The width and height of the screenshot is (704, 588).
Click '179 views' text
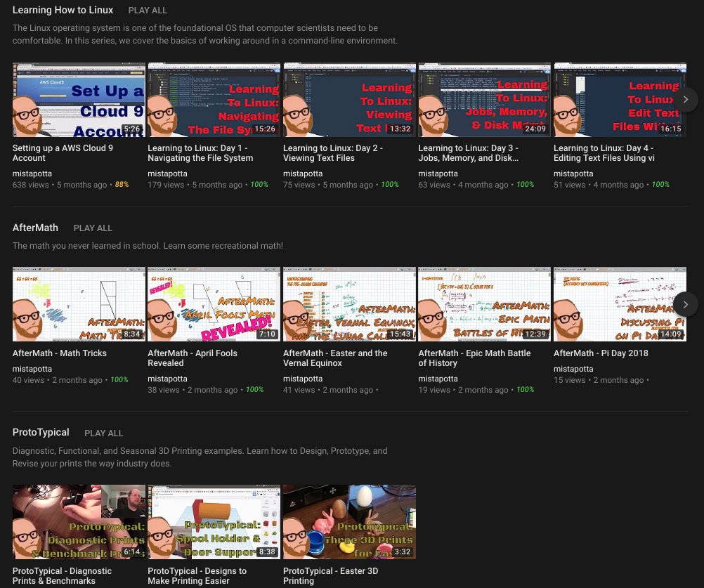[166, 185]
